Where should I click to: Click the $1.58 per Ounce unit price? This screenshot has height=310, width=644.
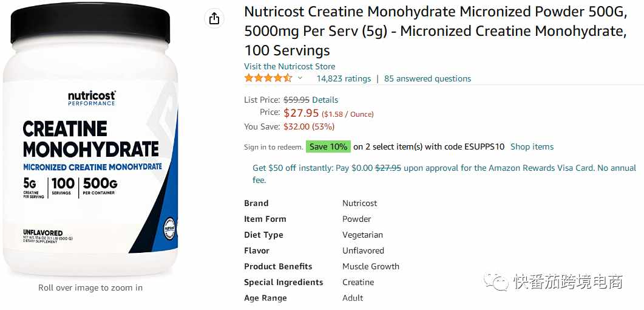point(347,114)
